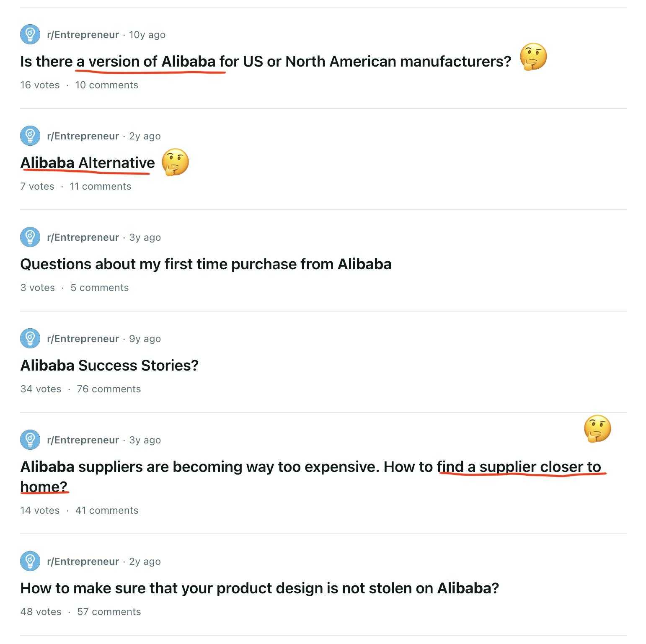Click the avatar icon on the Alibaba Success Stories post
Viewport: 646px width, 644px height.
point(30,338)
